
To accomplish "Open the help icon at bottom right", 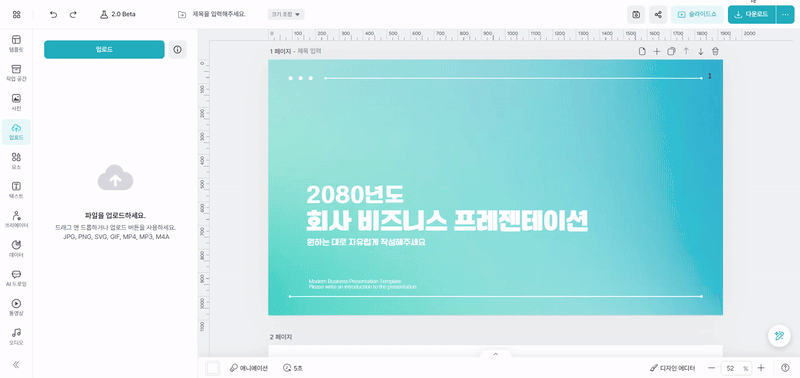I will [x=785, y=368].
